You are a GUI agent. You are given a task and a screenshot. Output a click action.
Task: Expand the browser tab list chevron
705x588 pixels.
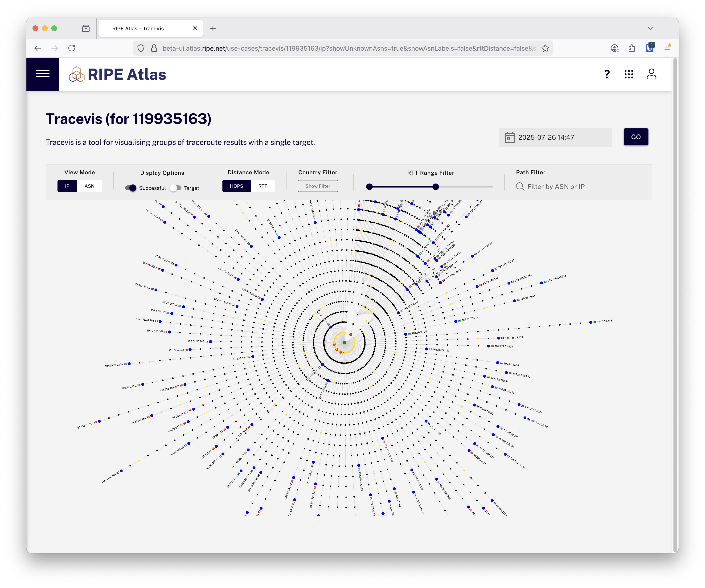click(x=650, y=28)
